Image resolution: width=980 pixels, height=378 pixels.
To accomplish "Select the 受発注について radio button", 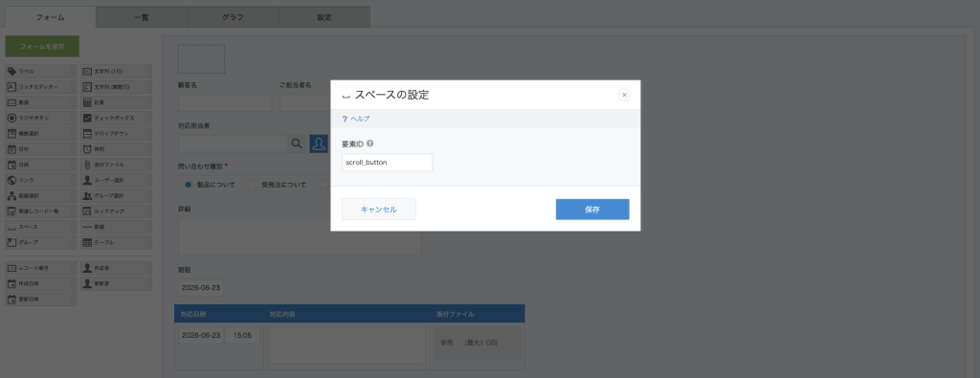I will click(x=253, y=185).
